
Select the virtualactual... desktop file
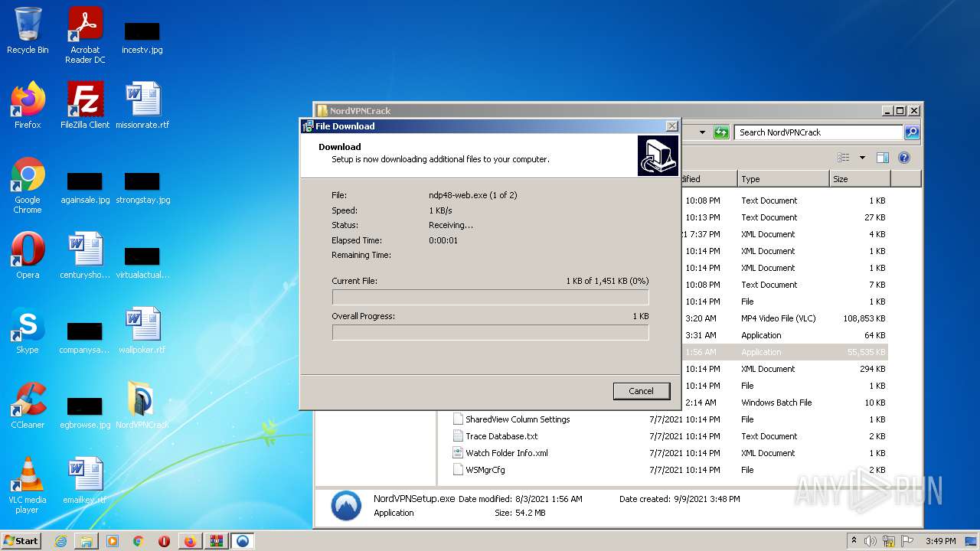pos(142,260)
